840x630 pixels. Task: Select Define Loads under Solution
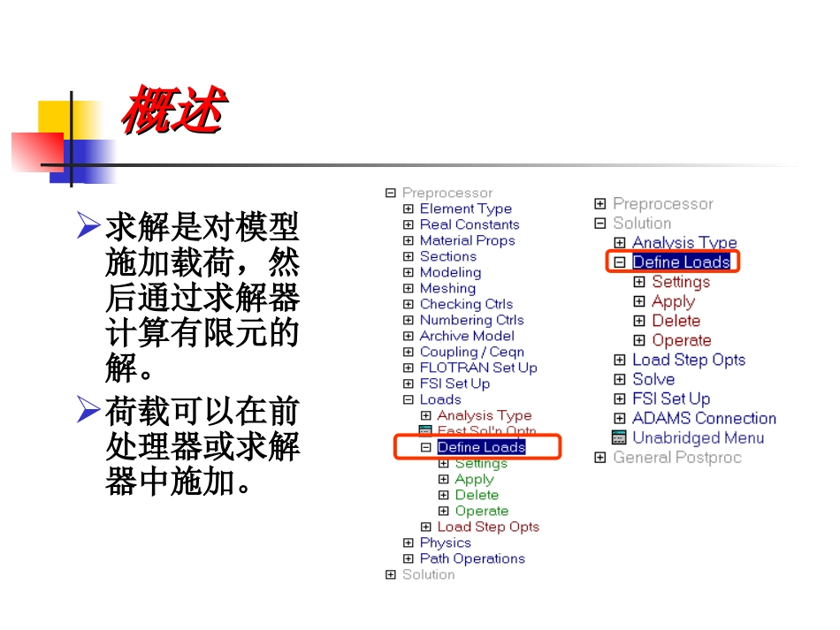(x=681, y=262)
